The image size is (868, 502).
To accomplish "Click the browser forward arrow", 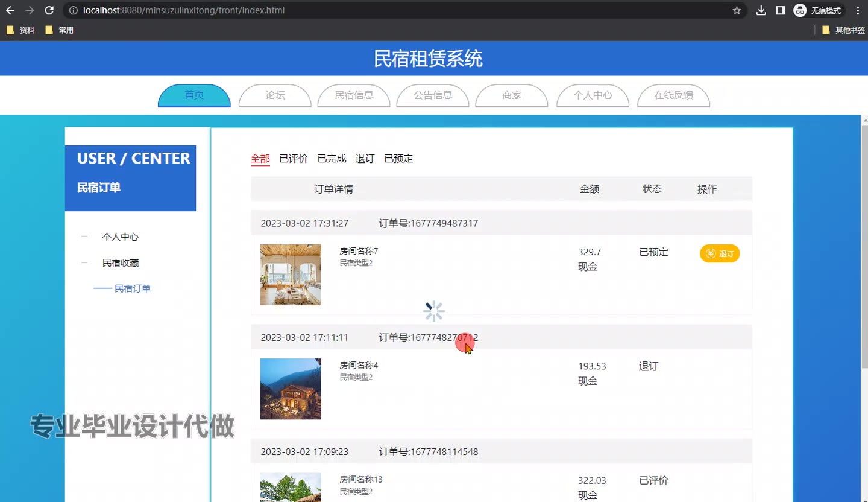I will (x=30, y=10).
